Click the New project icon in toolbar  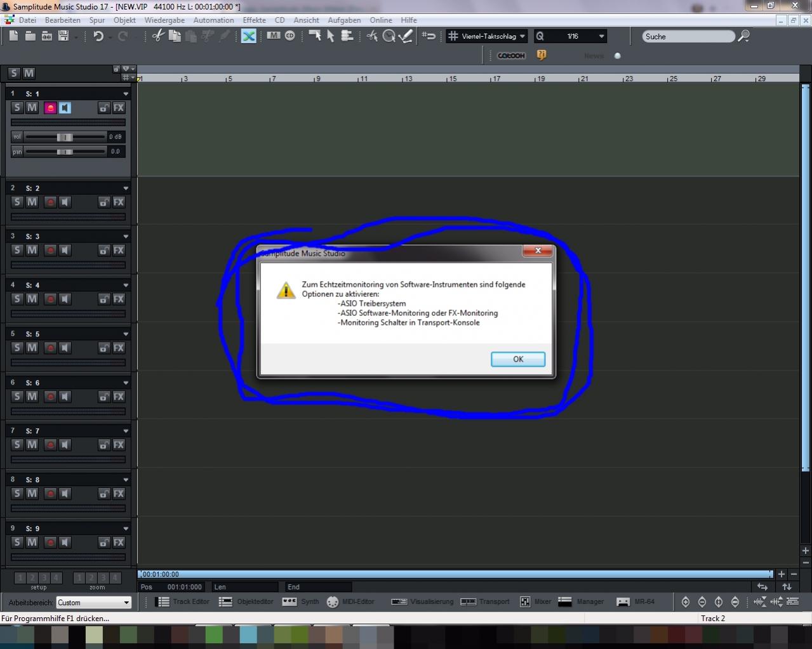[13, 36]
